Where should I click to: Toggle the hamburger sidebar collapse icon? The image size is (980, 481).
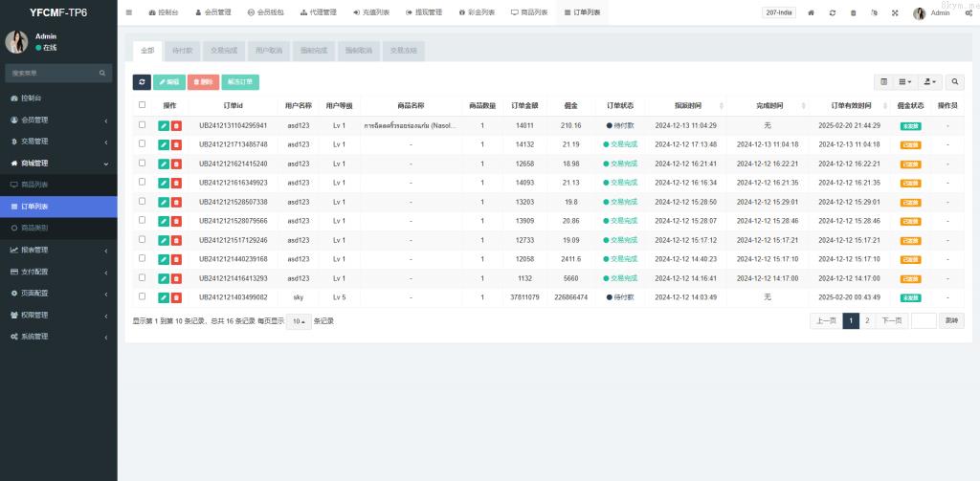click(129, 13)
